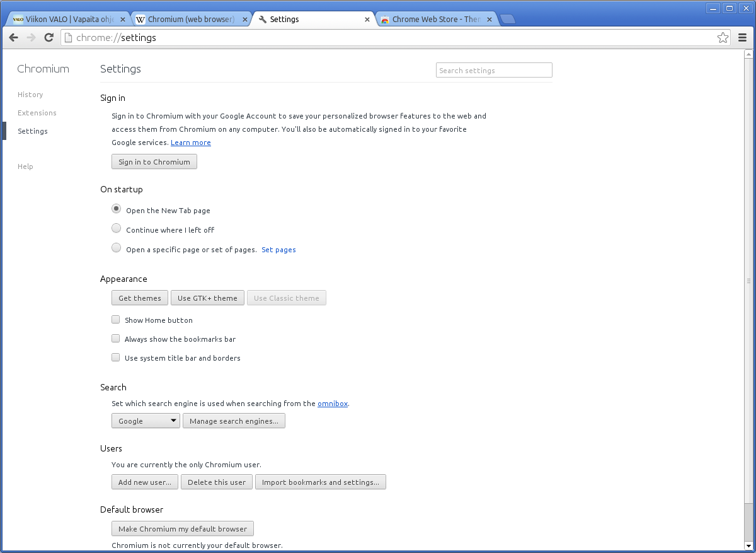Click Make Chromium my default browser

pos(183,528)
